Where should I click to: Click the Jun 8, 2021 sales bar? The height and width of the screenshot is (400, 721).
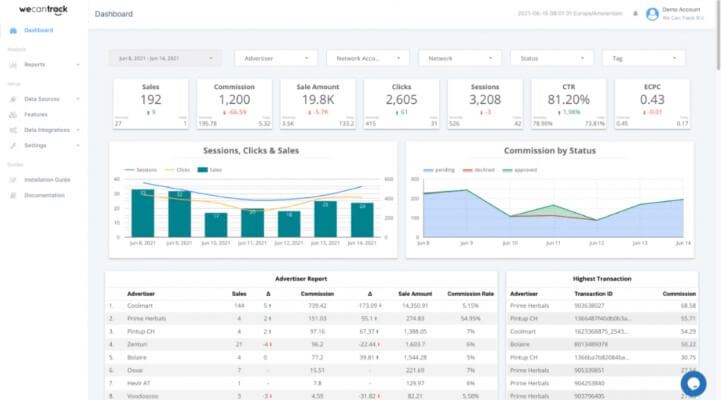143,213
